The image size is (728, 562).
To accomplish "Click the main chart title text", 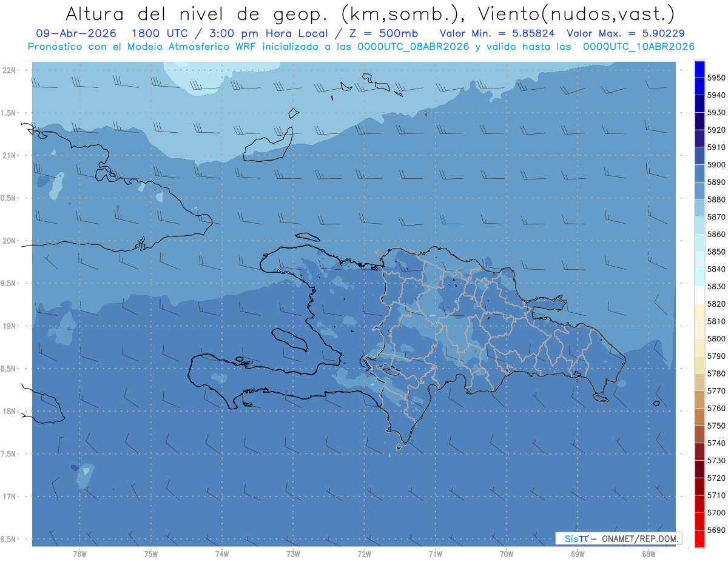I will [x=369, y=13].
